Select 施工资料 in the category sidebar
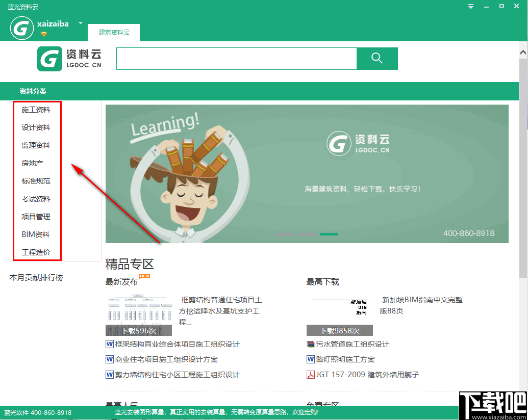The height and width of the screenshot is (420, 528). [35, 110]
